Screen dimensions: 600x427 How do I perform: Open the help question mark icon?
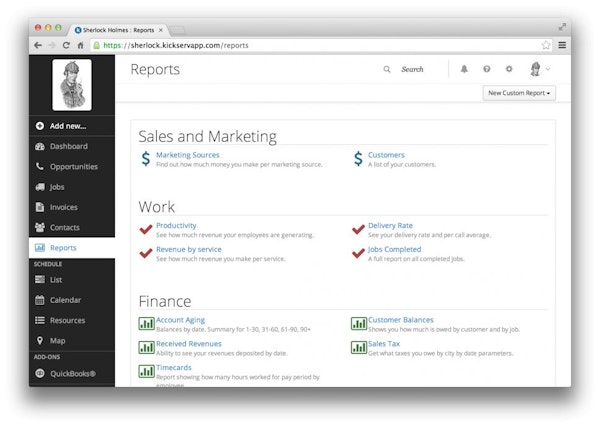tap(486, 70)
